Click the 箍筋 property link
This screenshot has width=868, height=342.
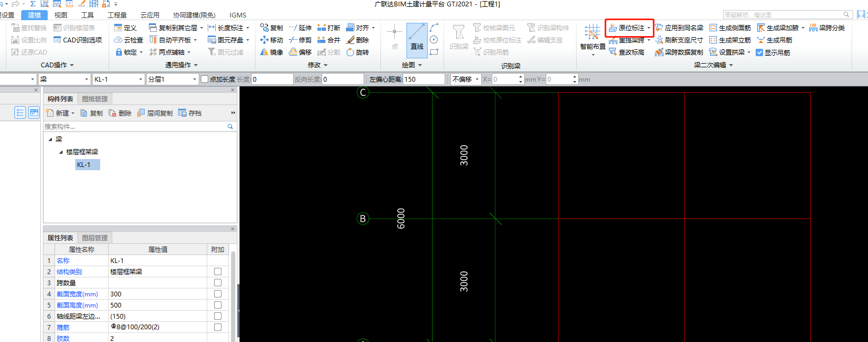tap(63, 327)
